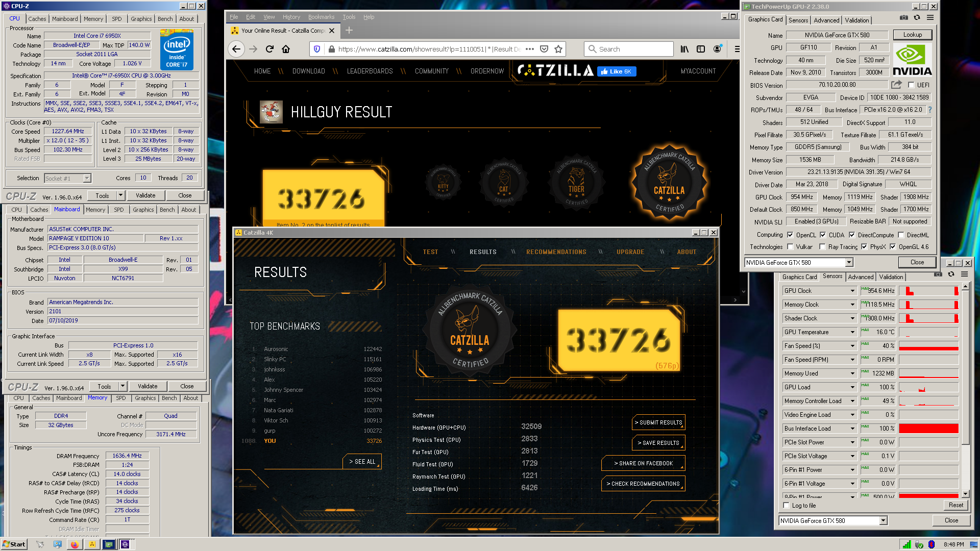Click the Firefox forward arrow button
The height and width of the screenshot is (551, 980).
(253, 49)
